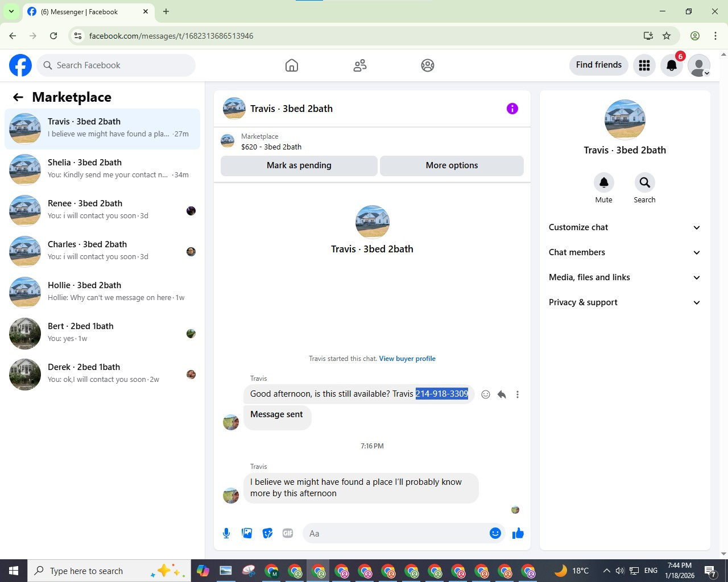Click Find friends button
The image size is (728, 582).
tap(599, 65)
